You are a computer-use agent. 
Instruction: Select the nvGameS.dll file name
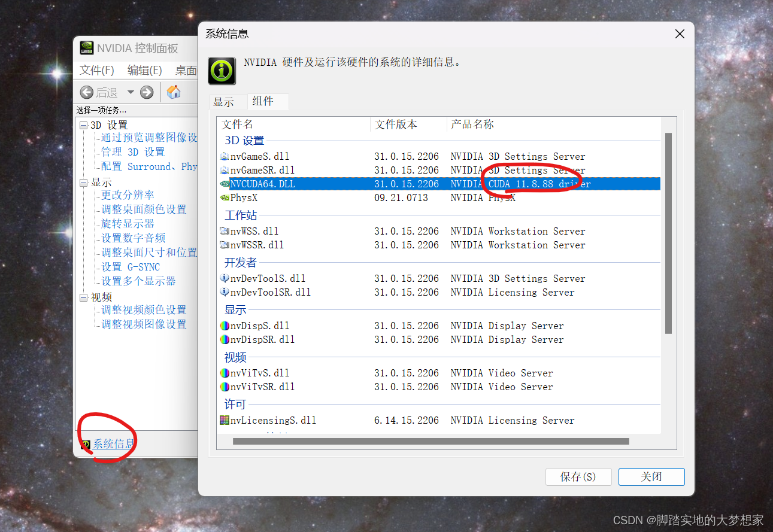(260, 156)
